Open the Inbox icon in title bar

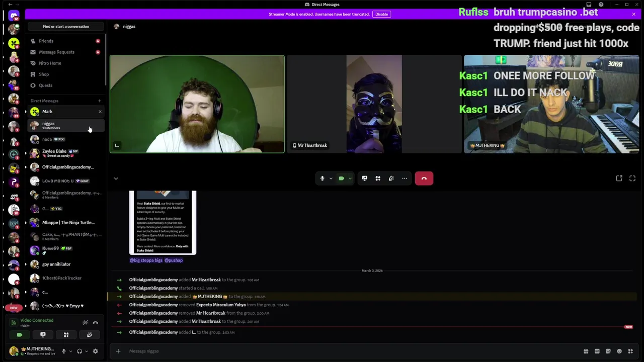click(589, 5)
